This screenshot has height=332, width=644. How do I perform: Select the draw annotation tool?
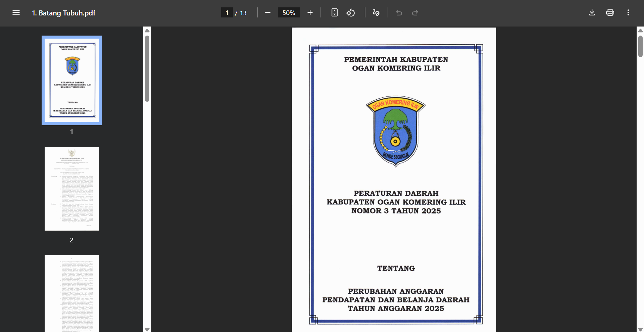click(x=376, y=13)
